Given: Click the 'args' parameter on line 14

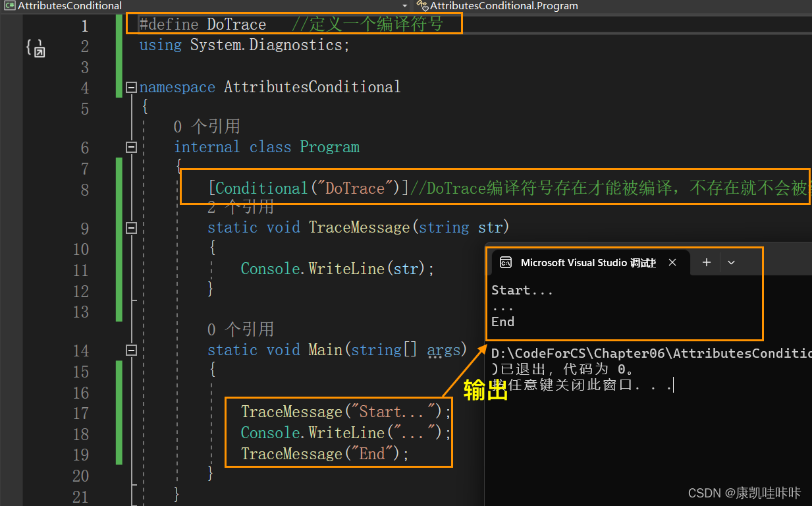Looking at the screenshot, I should click(x=444, y=350).
